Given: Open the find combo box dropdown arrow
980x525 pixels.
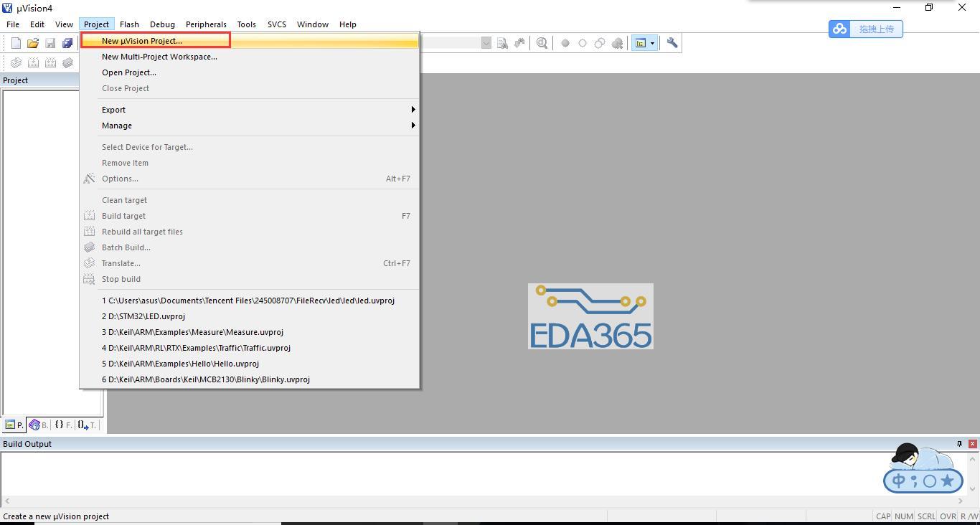Looking at the screenshot, I should point(486,43).
